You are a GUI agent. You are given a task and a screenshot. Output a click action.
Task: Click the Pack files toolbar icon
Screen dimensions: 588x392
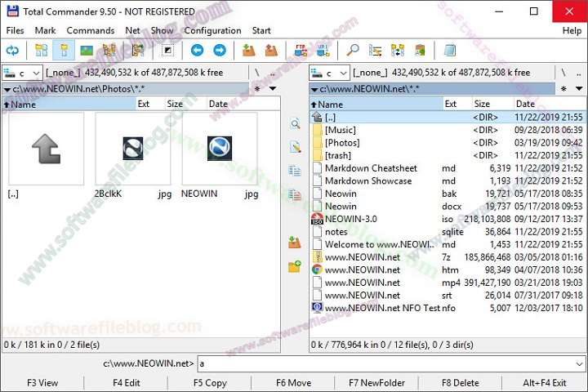pyautogui.click(x=249, y=51)
